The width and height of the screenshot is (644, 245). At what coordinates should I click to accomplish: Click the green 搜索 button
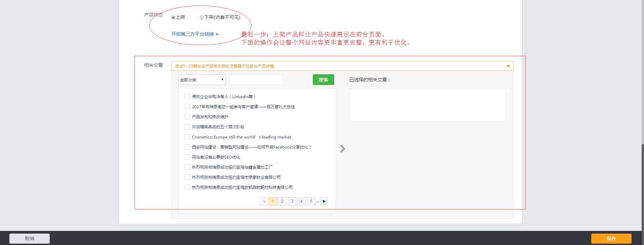coord(323,80)
